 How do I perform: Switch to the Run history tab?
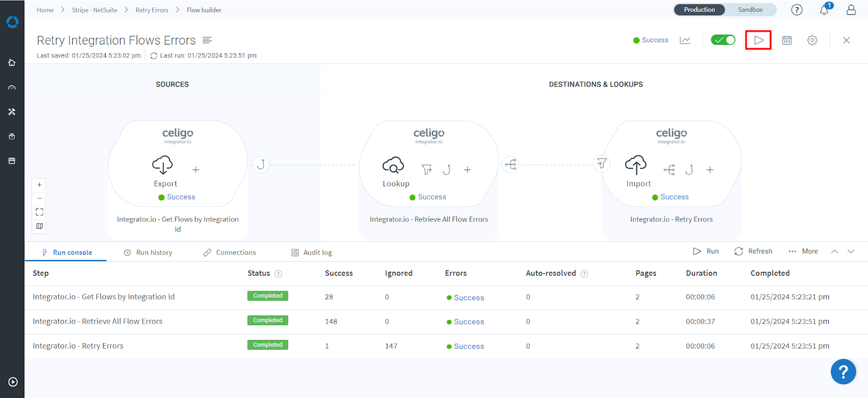148,252
